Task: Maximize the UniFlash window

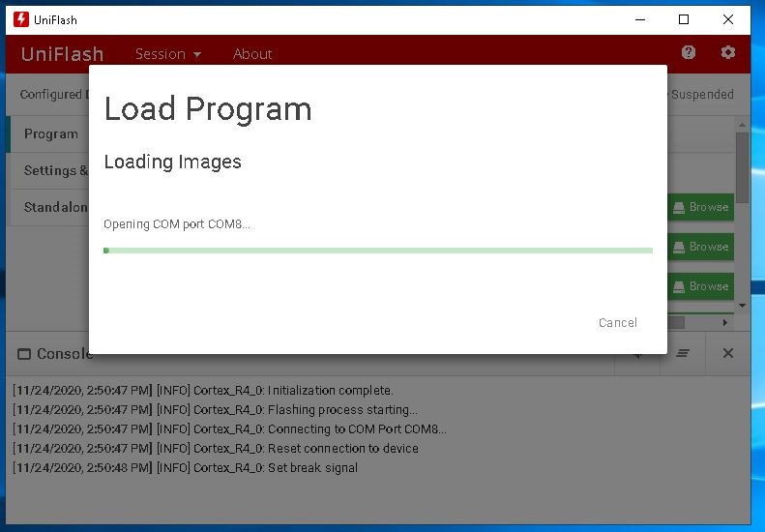Action: [684, 19]
